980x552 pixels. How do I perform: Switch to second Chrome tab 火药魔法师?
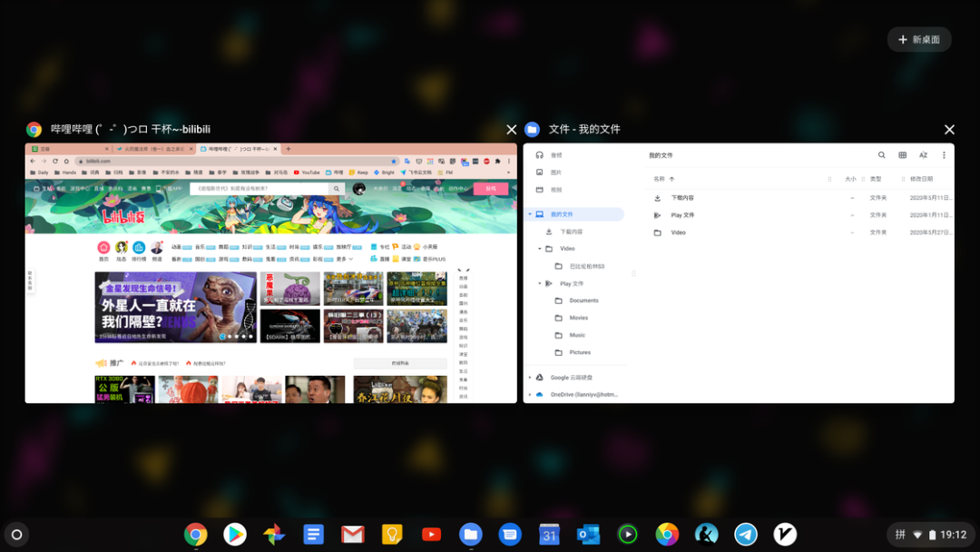tap(153, 149)
